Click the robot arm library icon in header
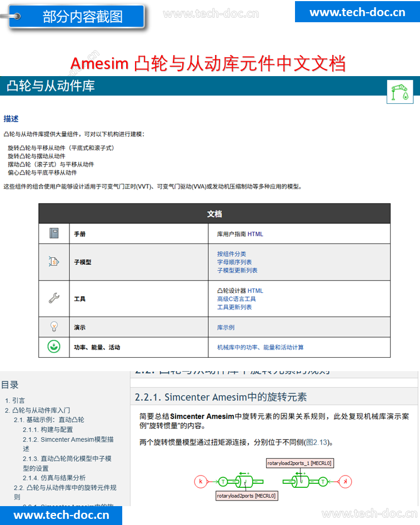Viewport: 420px width, 525px height. coord(400,92)
